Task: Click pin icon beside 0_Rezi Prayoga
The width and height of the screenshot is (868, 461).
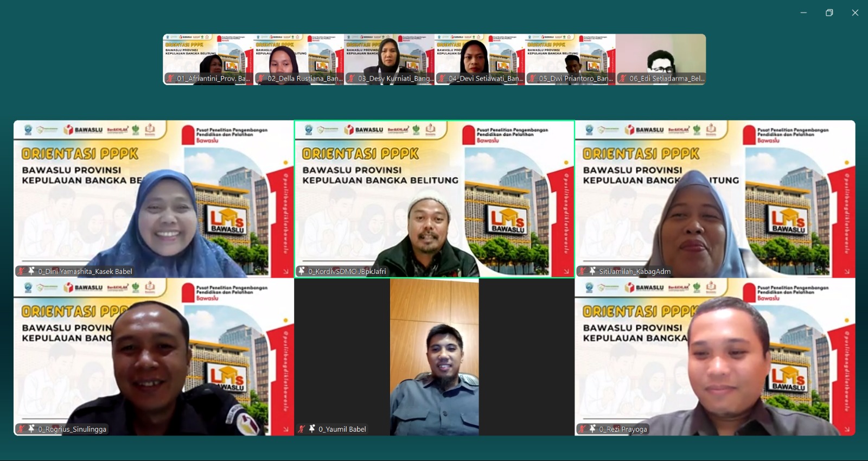Action: pyautogui.click(x=593, y=428)
